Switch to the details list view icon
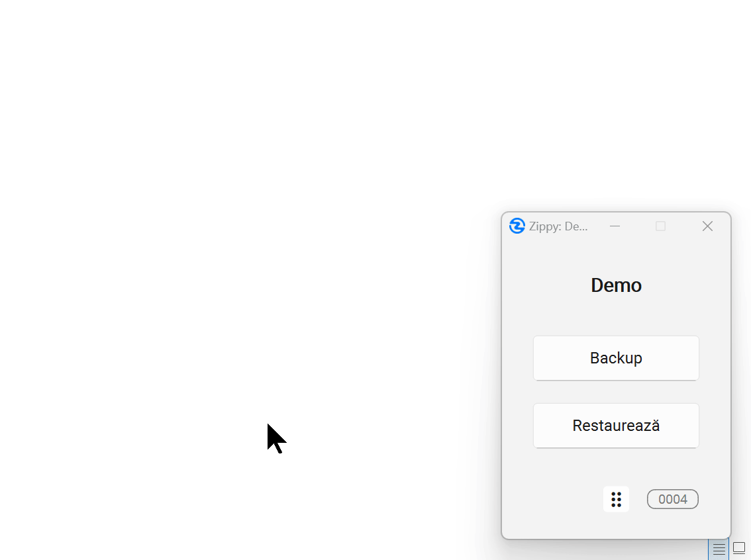The image size is (751, 560). tap(719, 549)
